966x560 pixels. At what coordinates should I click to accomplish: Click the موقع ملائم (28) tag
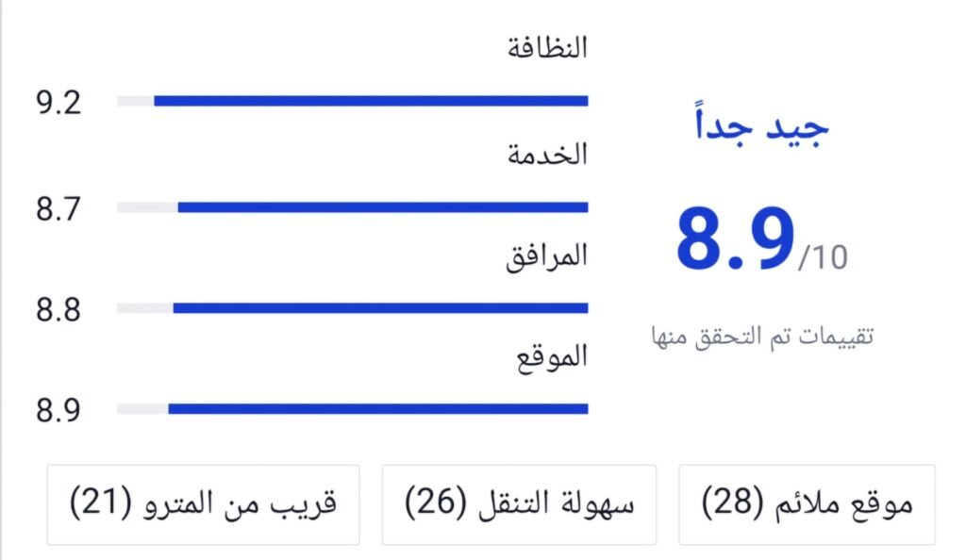point(807,504)
